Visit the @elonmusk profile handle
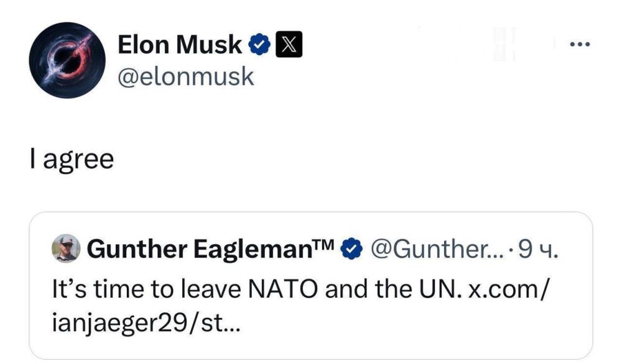Screen dimensions: 622x364 tap(185, 76)
